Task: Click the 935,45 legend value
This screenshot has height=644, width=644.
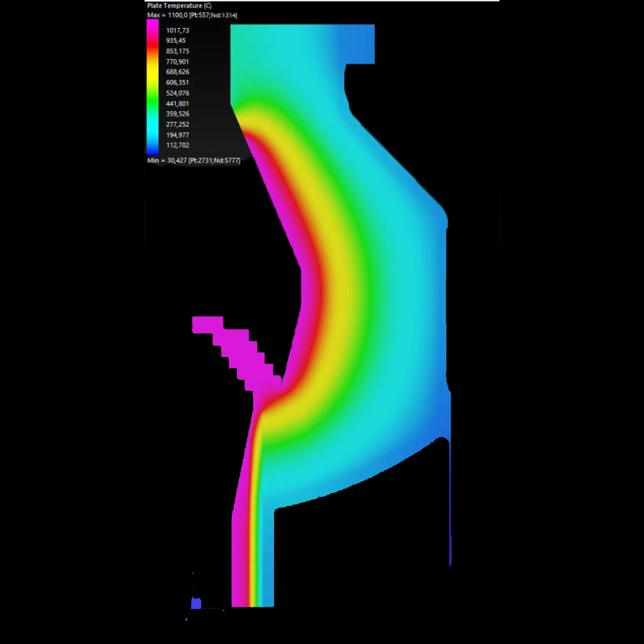Action: 176,41
